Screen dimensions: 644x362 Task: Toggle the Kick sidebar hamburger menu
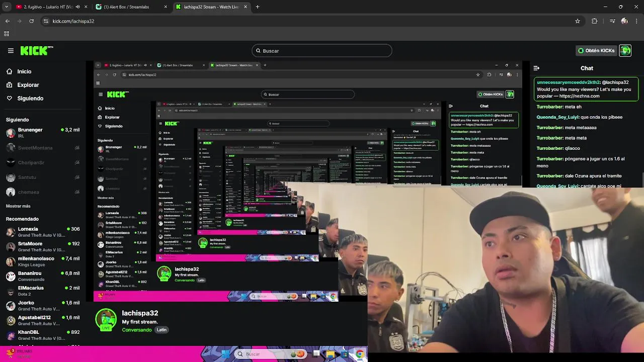tap(11, 51)
